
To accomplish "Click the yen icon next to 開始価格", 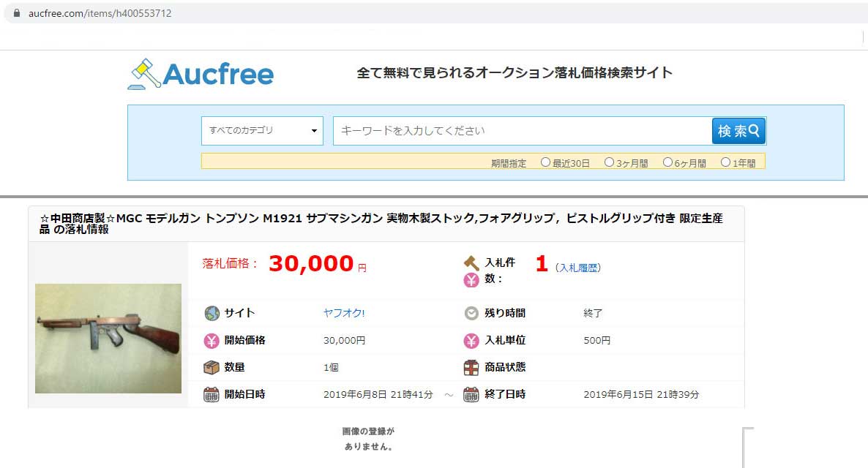I will pyautogui.click(x=212, y=340).
